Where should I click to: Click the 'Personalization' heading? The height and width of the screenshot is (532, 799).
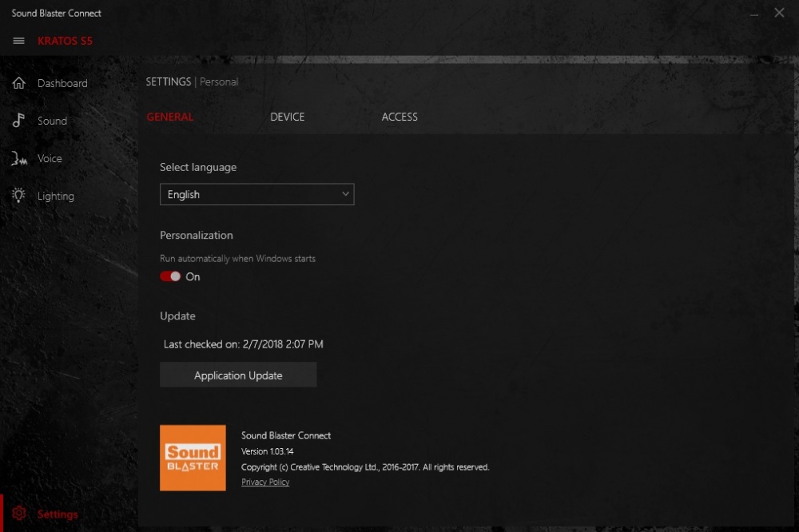click(x=197, y=236)
